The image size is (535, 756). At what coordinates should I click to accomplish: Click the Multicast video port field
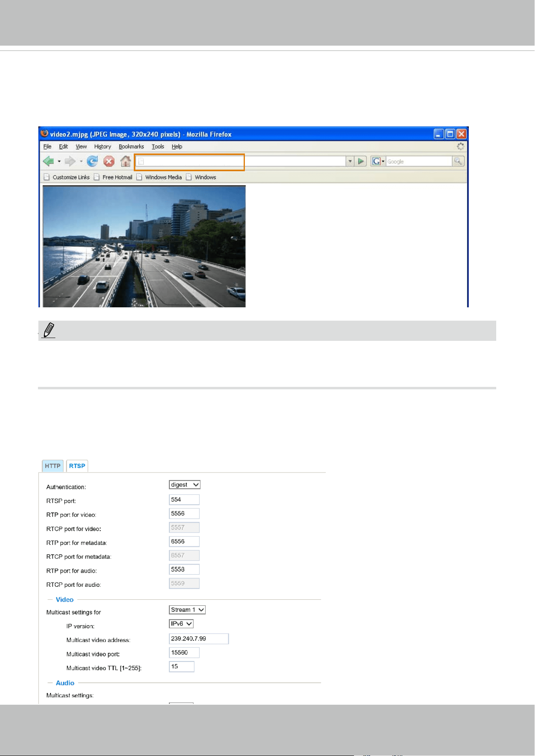184,653
